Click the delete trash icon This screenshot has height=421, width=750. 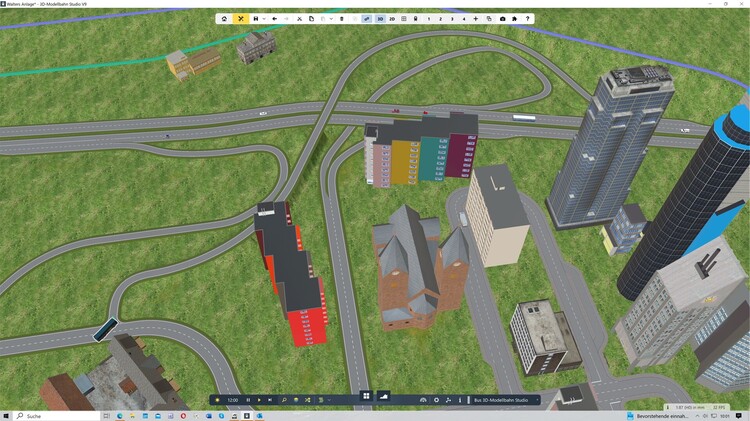[x=342, y=19]
